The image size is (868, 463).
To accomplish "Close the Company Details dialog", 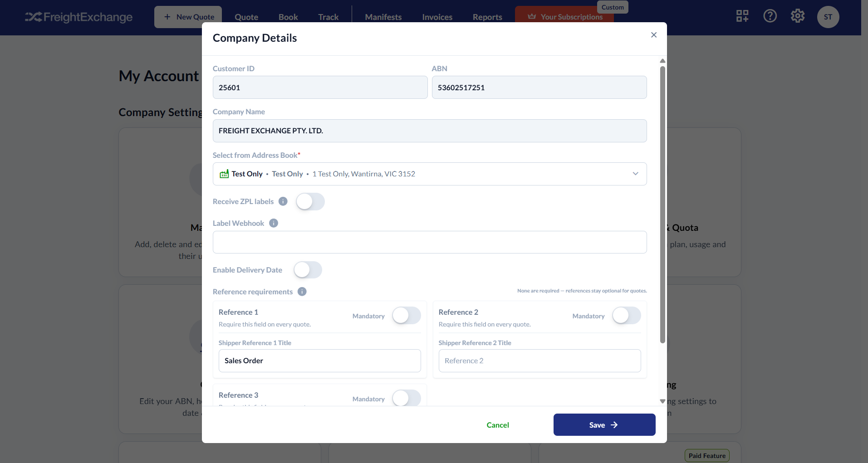I will [x=654, y=35].
